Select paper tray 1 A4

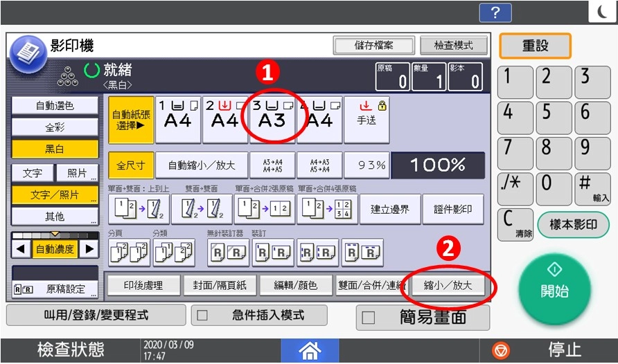click(178, 120)
